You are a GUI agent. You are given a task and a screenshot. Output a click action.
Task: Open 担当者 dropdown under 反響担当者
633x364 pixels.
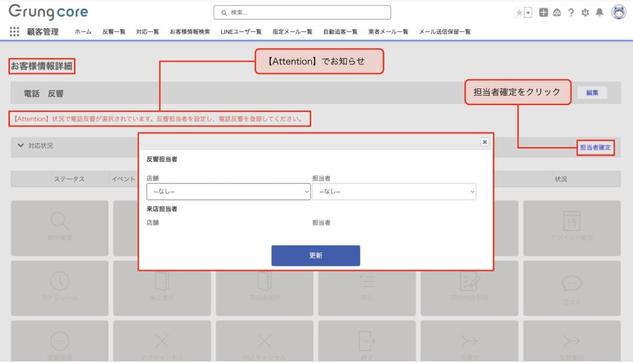[394, 192]
